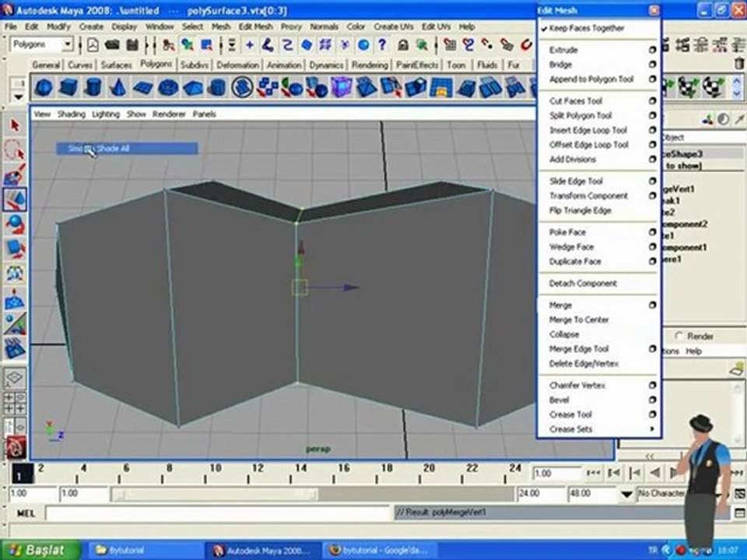Screen dimensions: 747x560
Task: Open Extrude options box
Action: 652,50
